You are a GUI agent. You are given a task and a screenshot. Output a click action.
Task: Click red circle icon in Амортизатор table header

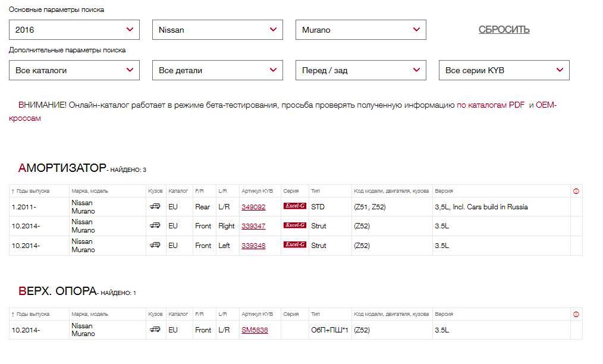pyautogui.click(x=576, y=192)
